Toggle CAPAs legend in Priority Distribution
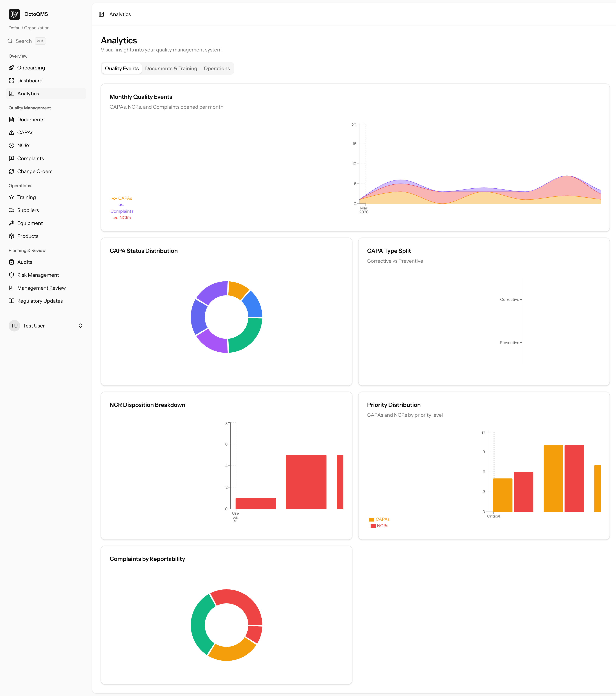 [x=379, y=519]
